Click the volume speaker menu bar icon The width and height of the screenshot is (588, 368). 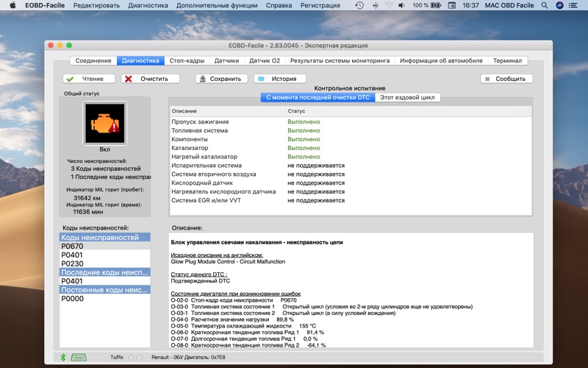pos(401,5)
